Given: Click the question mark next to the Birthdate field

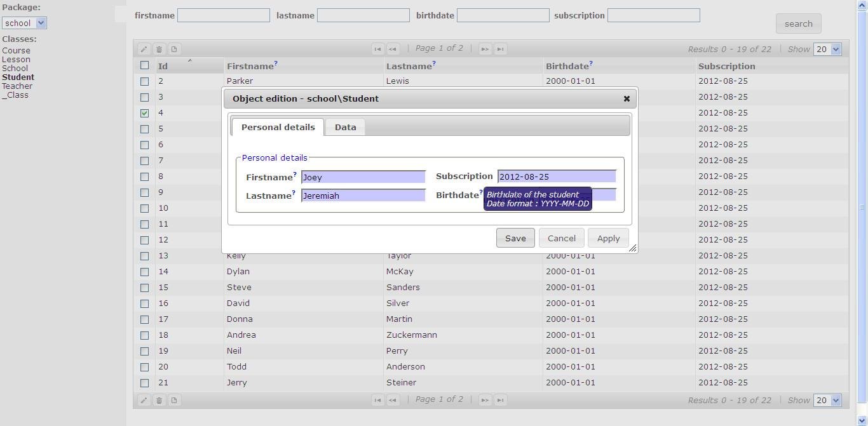Looking at the screenshot, I should click(x=481, y=192).
